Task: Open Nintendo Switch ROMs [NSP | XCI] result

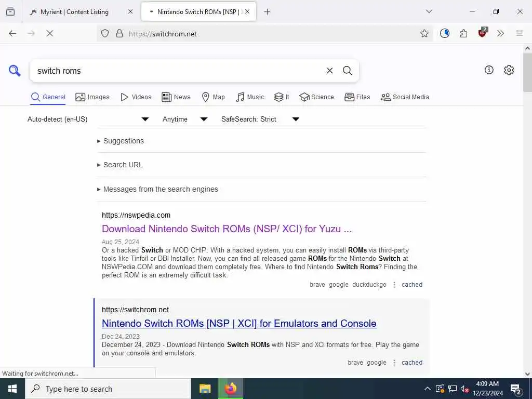Action: click(x=239, y=323)
